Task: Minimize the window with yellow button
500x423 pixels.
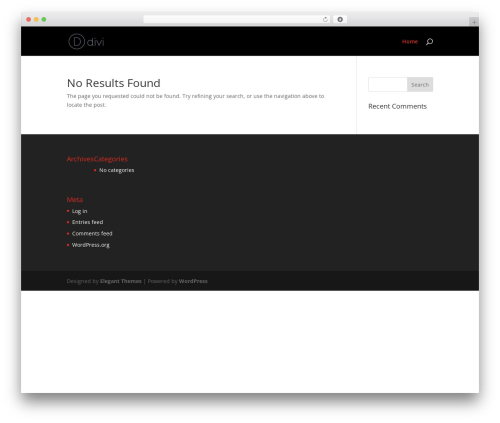Action: pos(36,19)
